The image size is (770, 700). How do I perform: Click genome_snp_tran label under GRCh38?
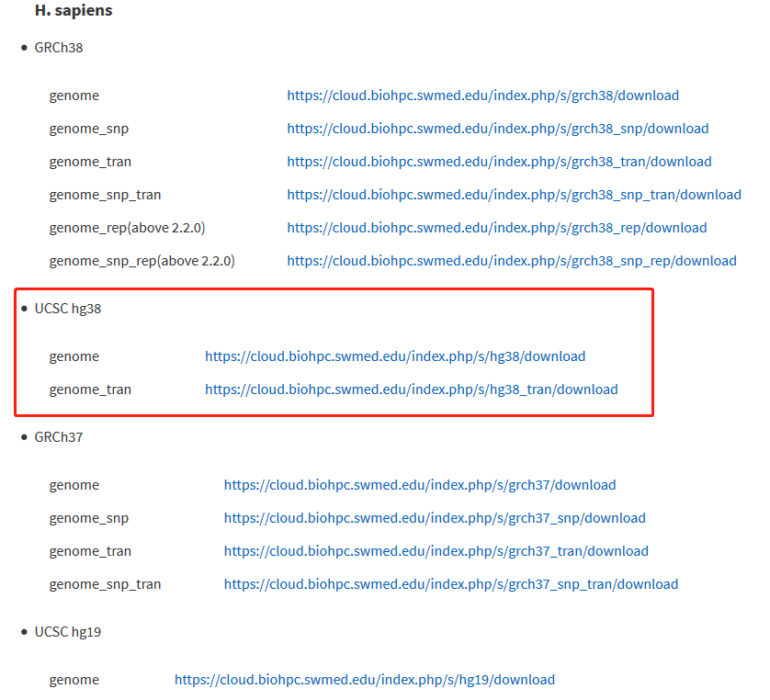[x=105, y=195]
